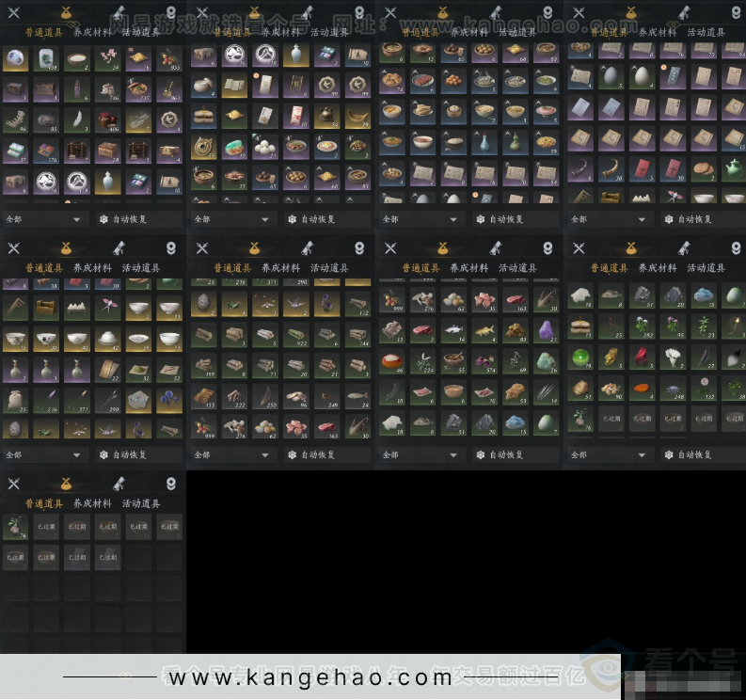Switch to 养成材料 tab in middle-left panel
The image size is (746, 700).
(92, 268)
